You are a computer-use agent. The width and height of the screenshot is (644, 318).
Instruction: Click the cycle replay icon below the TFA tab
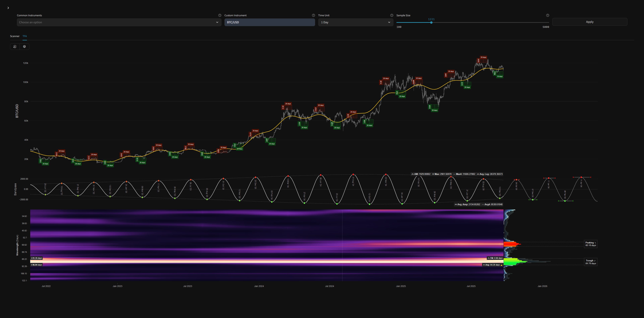(15, 46)
